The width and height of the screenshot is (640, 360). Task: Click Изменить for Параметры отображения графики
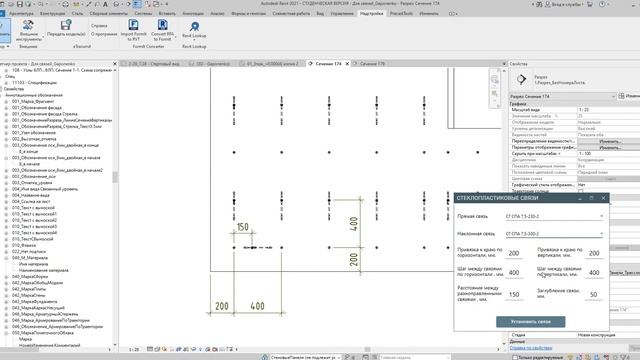pyautogui.click(x=609, y=147)
